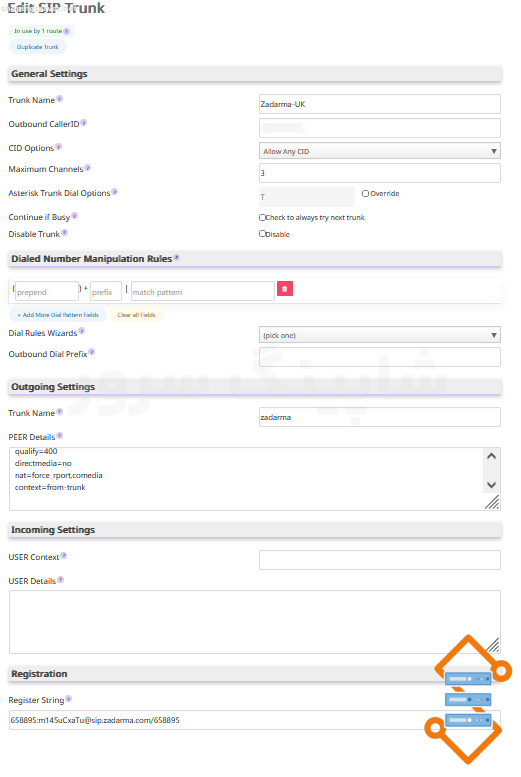Focus the USER Context field
This screenshot has height=777, width=521.
click(x=380, y=560)
